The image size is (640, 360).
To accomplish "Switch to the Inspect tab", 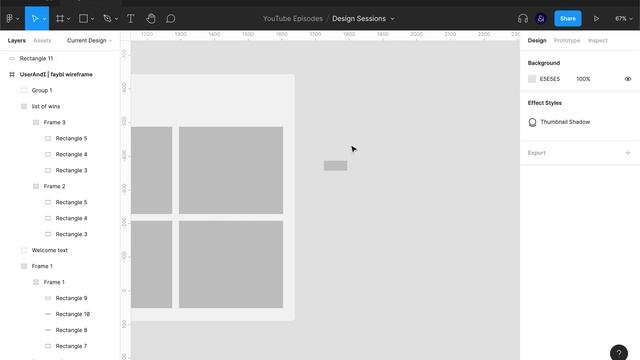I will pyautogui.click(x=598, y=40).
